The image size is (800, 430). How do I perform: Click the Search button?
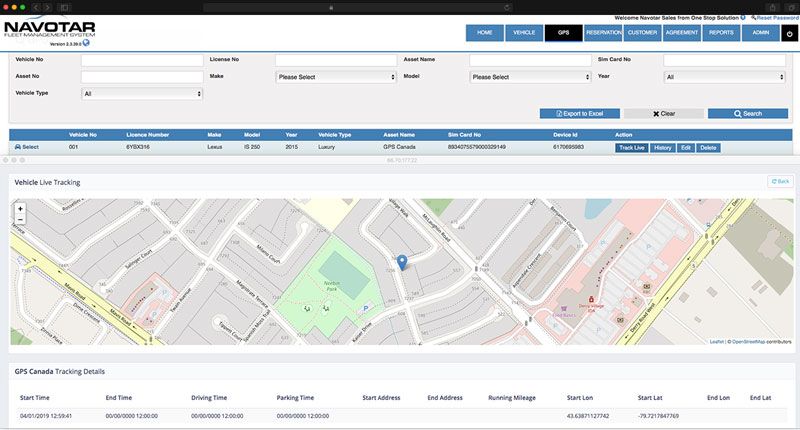tap(748, 114)
